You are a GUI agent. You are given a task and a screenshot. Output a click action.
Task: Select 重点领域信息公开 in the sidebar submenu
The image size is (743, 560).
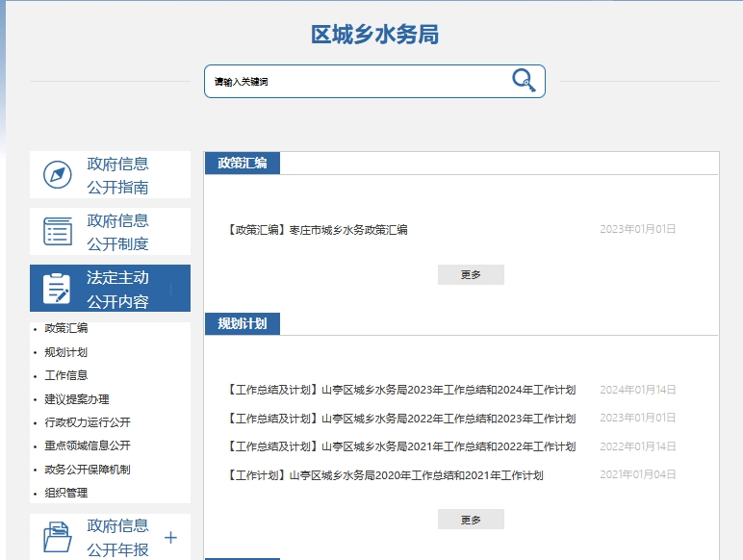(x=88, y=445)
